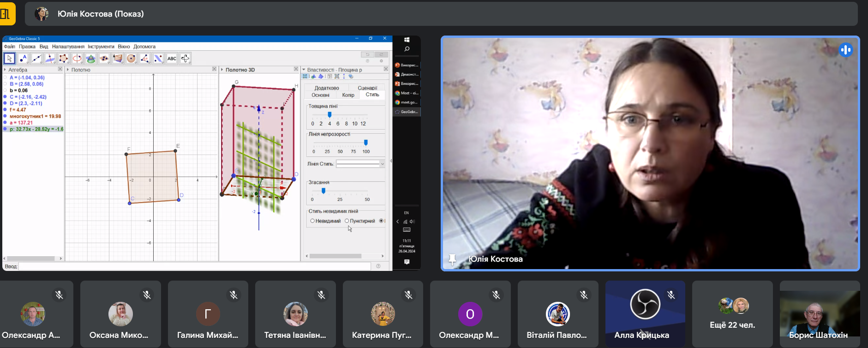Select the Point tool in GeoGebra toolbar
The image size is (868, 348).
coord(23,59)
